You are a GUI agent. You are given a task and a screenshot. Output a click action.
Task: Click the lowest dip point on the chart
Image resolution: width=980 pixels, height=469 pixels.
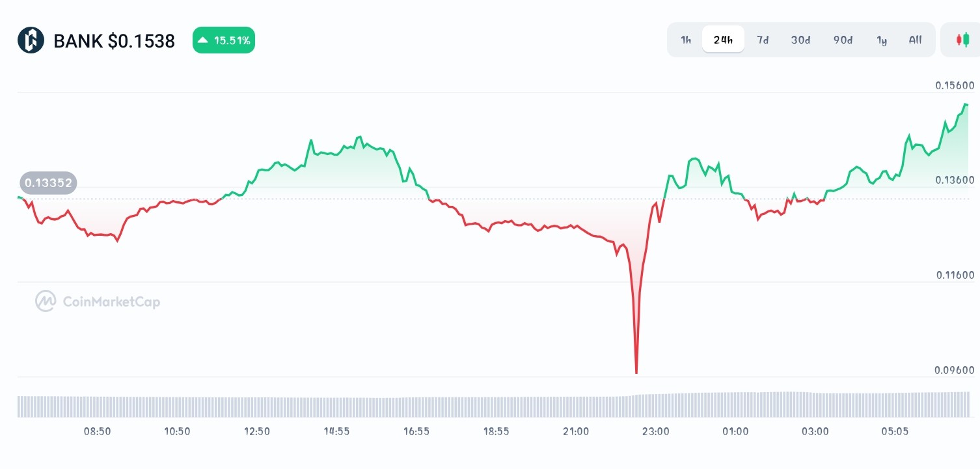(636, 373)
